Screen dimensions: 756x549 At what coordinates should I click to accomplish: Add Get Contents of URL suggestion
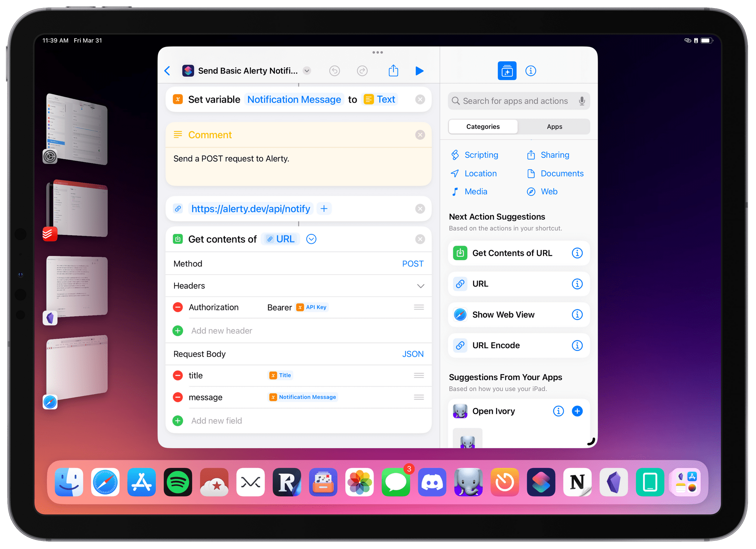519,253
